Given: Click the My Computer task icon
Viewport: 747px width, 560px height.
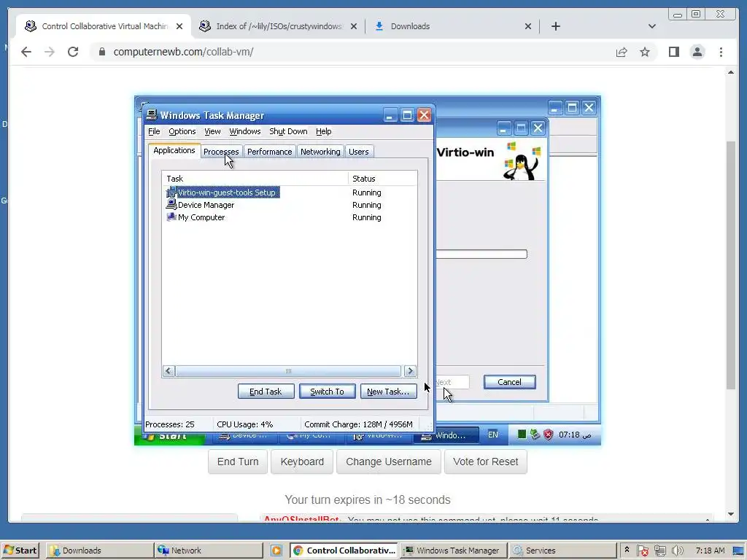Looking at the screenshot, I should tap(171, 217).
